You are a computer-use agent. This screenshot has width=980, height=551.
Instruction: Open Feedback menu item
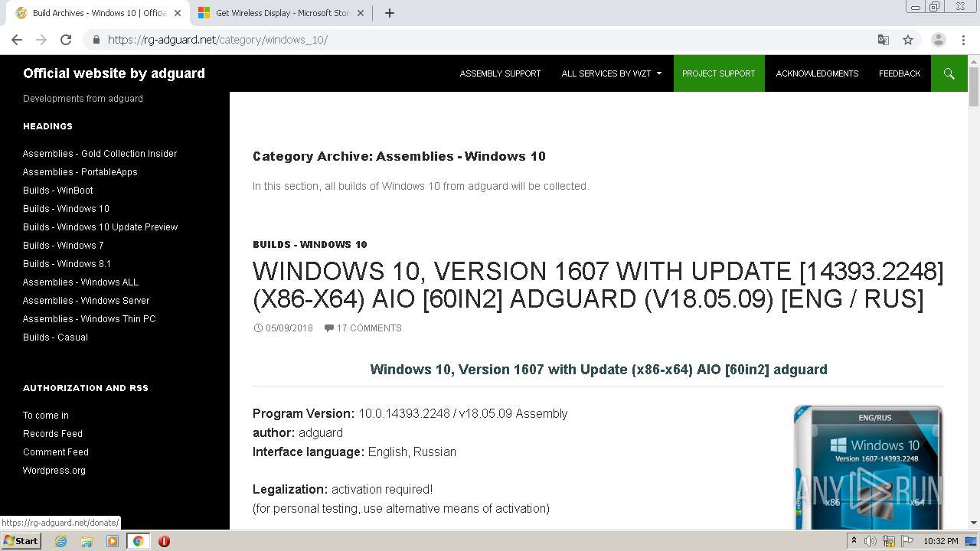tap(900, 73)
